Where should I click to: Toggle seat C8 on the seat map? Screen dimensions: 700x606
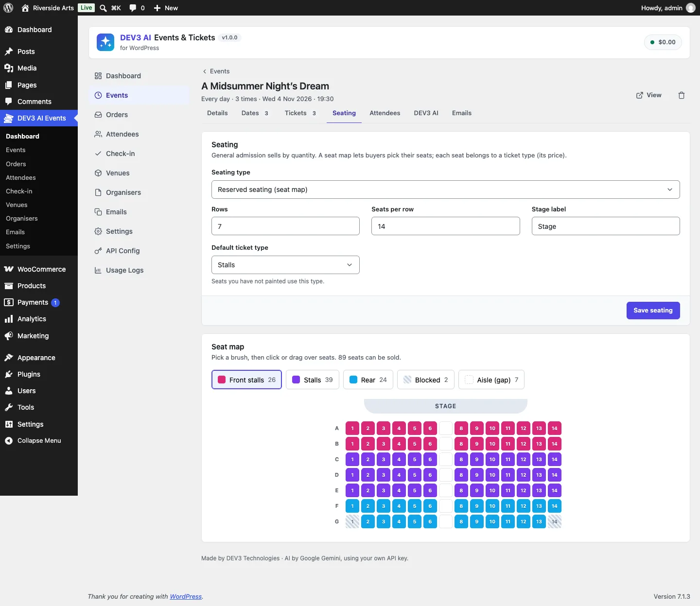coord(461,459)
